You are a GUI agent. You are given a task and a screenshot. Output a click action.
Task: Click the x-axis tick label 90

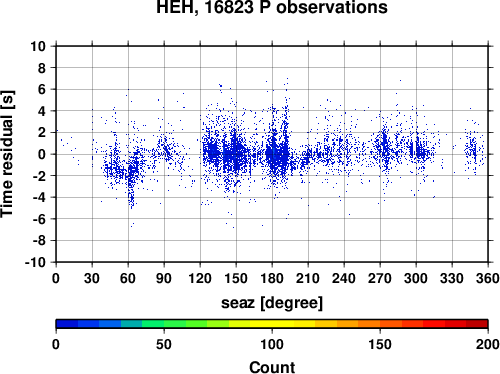(164, 278)
